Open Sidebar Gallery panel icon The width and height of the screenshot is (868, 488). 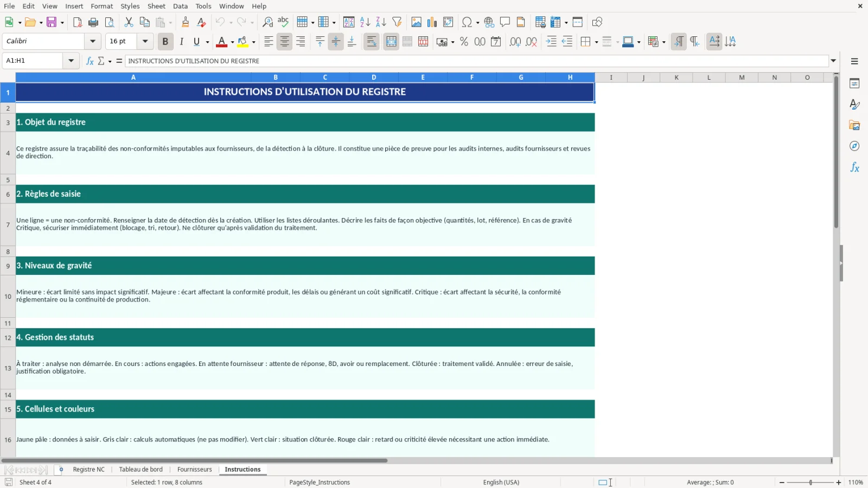854,126
